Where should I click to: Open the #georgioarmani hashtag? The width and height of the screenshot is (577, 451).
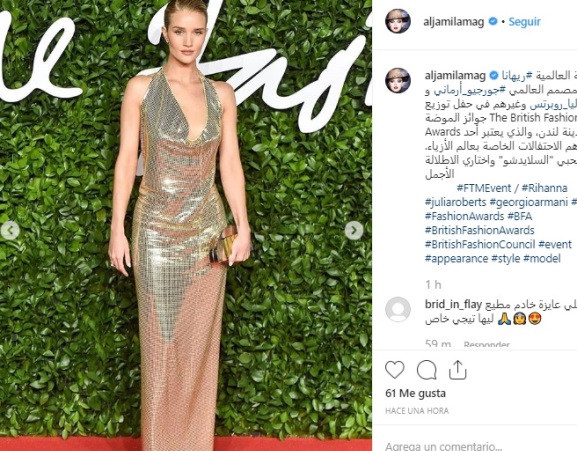(528, 202)
